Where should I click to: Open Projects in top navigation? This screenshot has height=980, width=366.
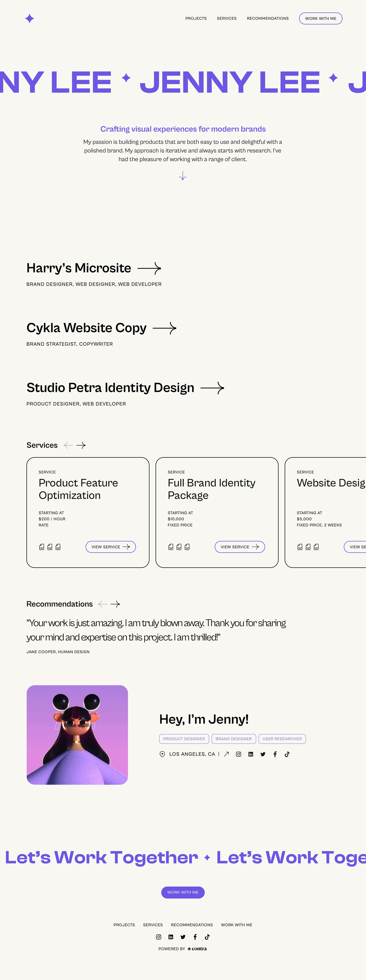point(196,18)
